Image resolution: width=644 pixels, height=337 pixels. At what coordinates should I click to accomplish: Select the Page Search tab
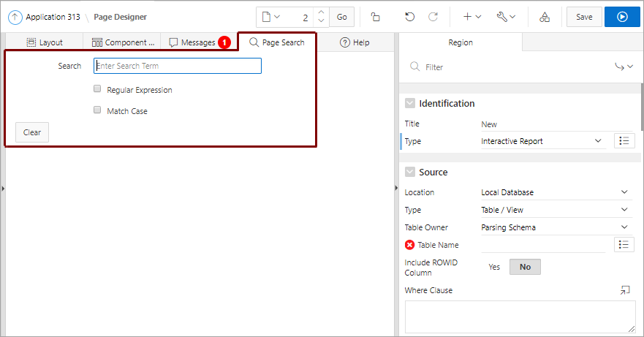[277, 42]
